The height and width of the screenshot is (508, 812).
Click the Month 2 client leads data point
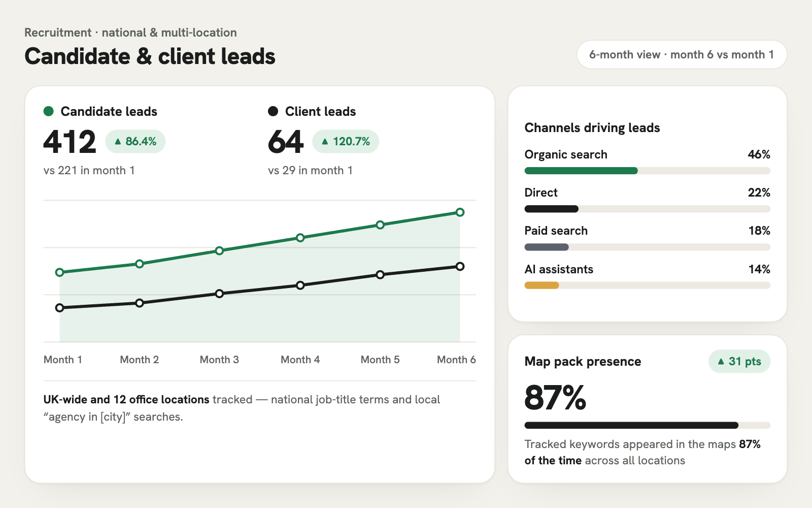(140, 303)
